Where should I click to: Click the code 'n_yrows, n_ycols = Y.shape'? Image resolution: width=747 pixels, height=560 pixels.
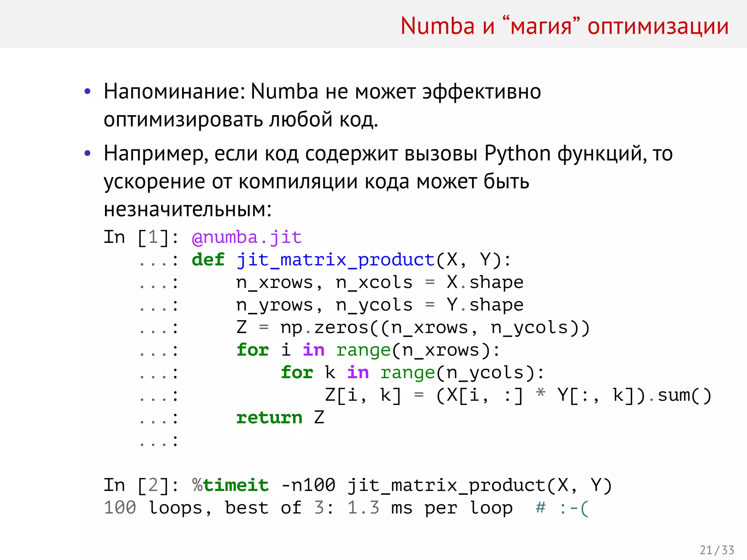380,305
